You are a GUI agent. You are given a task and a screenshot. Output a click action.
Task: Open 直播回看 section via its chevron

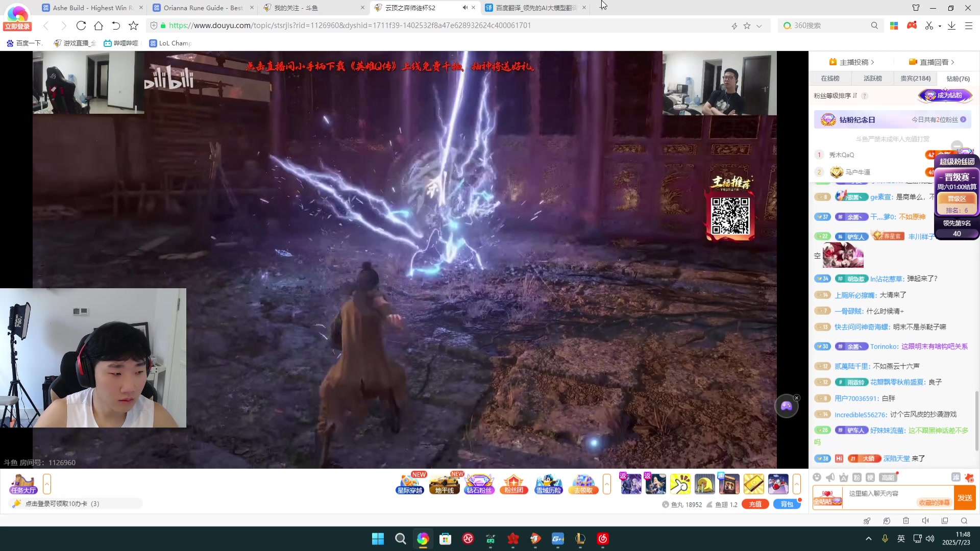[953, 62]
